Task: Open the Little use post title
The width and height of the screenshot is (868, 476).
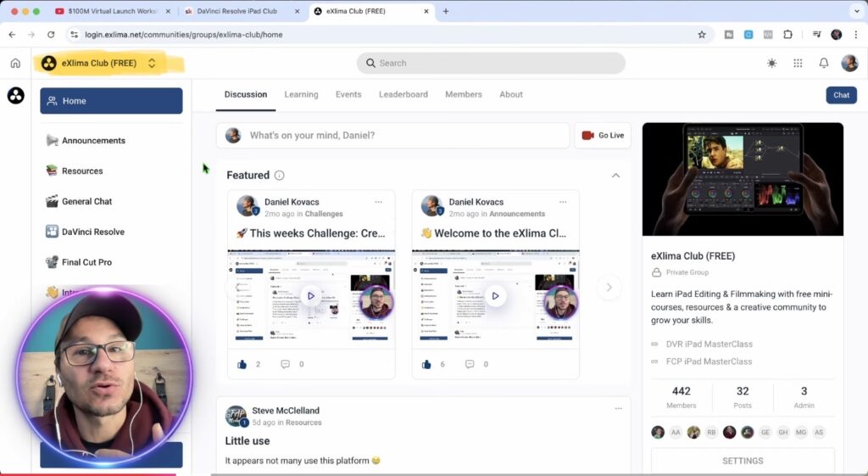Action: tap(248, 441)
